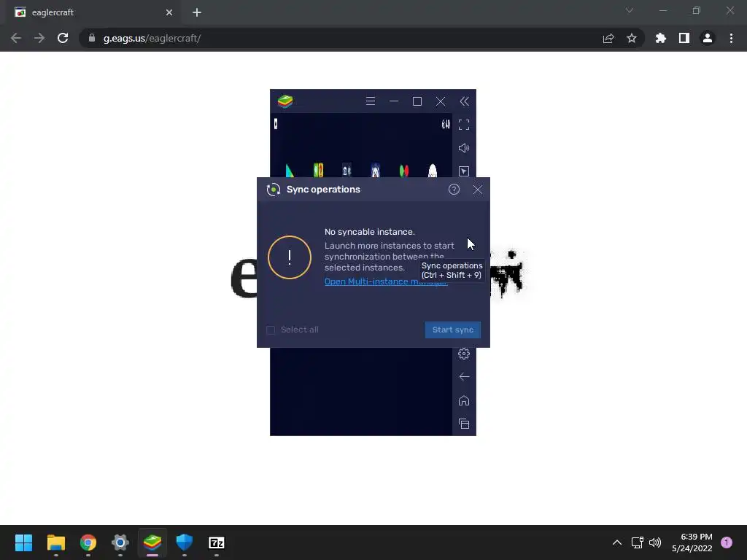Open the BlueStacks hamburger menu
This screenshot has width=747, height=560.
(x=370, y=101)
